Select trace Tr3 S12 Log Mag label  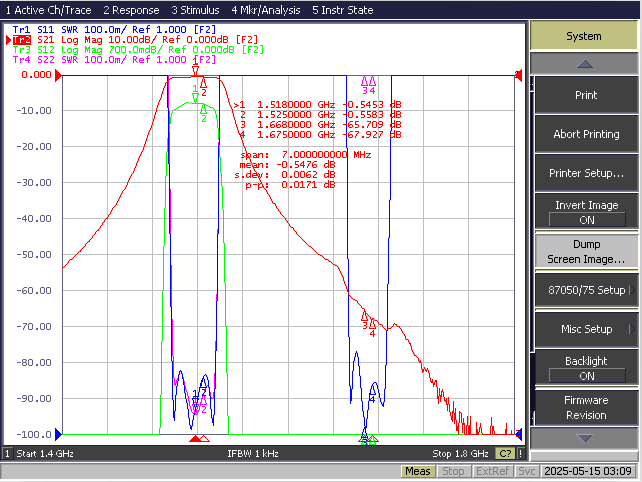pyautogui.click(x=138, y=50)
